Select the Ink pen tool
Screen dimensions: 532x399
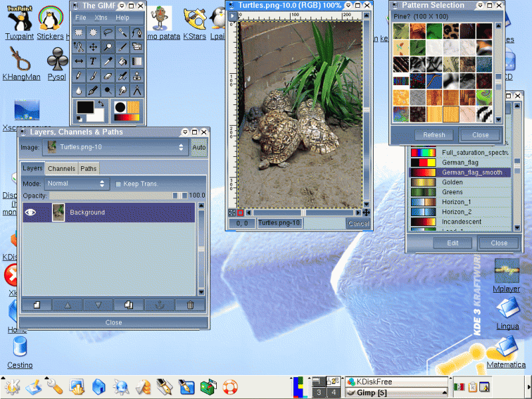(x=93, y=91)
